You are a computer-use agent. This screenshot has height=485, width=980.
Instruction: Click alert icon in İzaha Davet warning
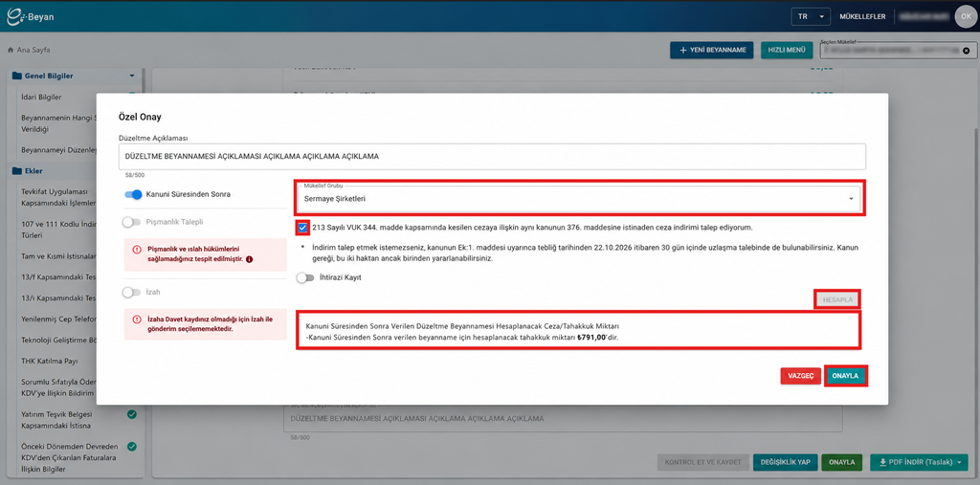[x=137, y=320]
